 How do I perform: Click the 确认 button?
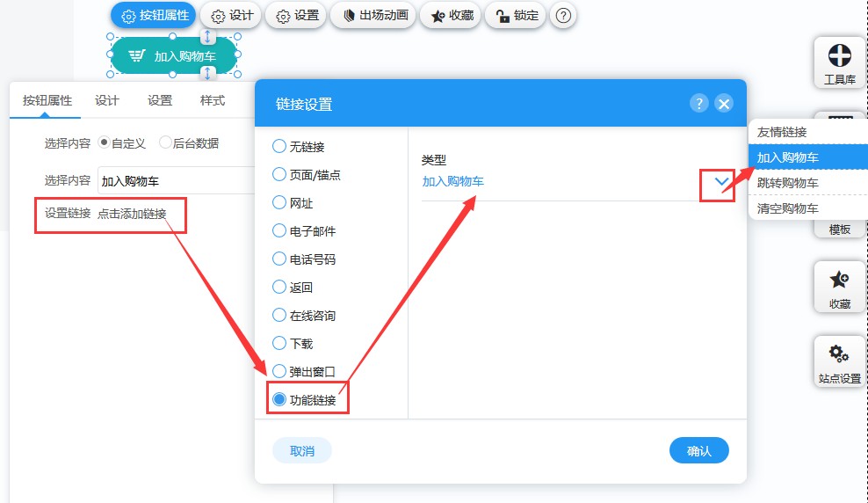point(699,451)
